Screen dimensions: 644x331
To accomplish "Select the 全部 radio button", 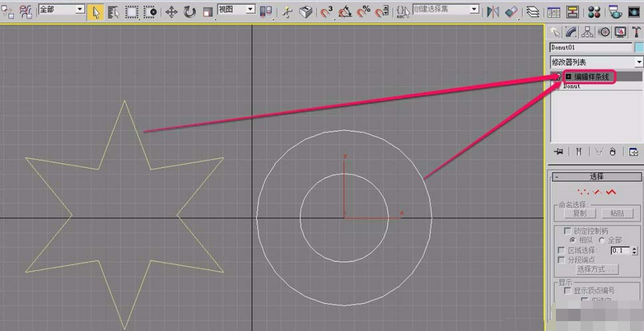I will [602, 240].
